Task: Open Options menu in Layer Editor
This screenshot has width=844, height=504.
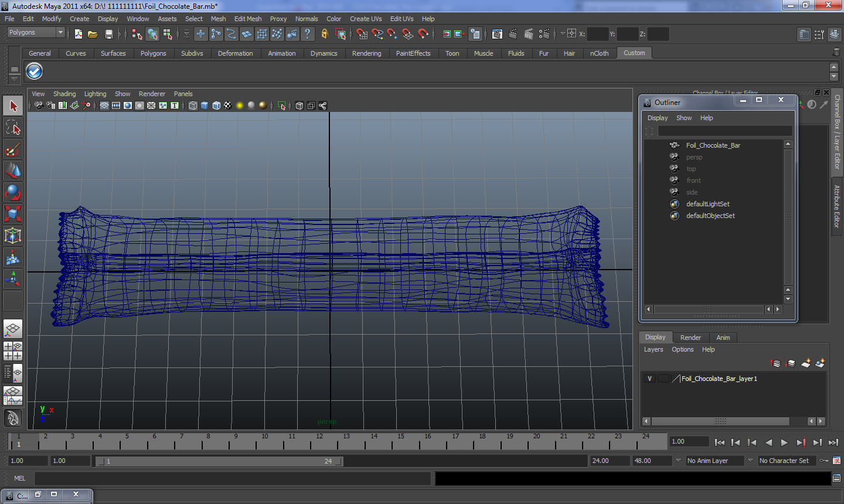Action: pos(682,349)
